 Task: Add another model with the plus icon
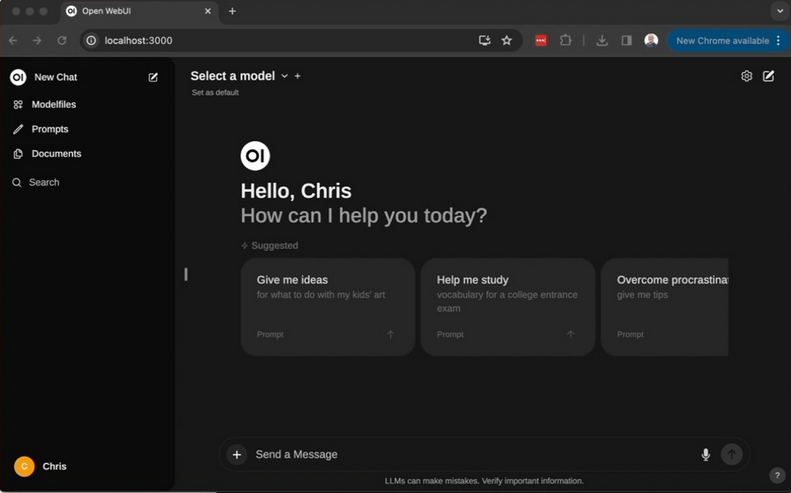tap(298, 76)
